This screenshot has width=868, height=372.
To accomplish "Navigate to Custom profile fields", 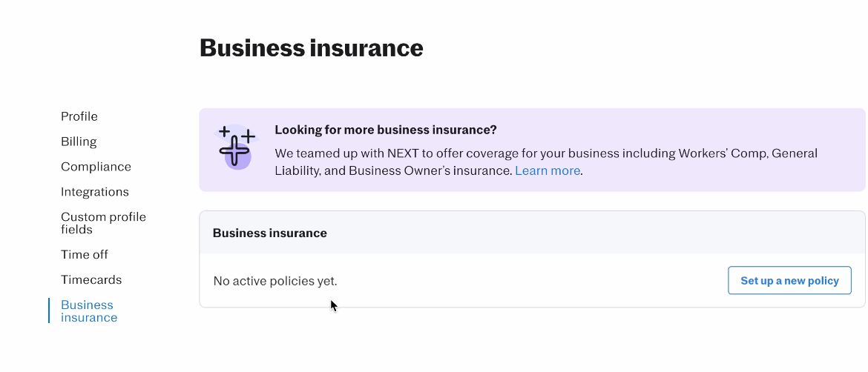I will coord(103,223).
